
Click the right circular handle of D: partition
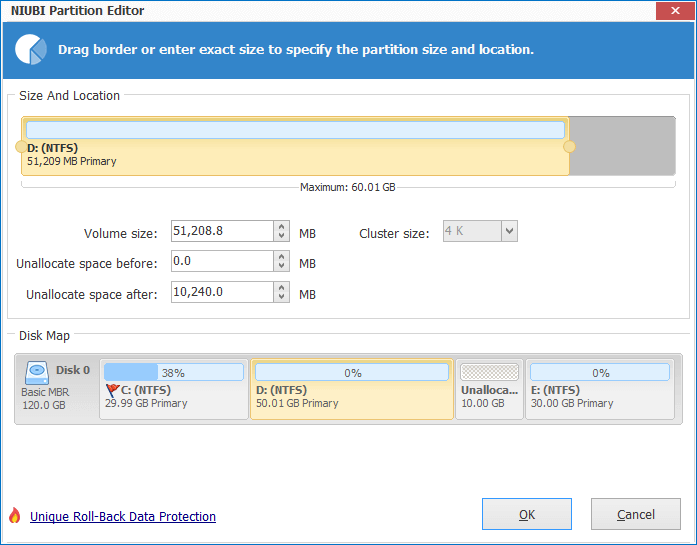click(x=569, y=147)
